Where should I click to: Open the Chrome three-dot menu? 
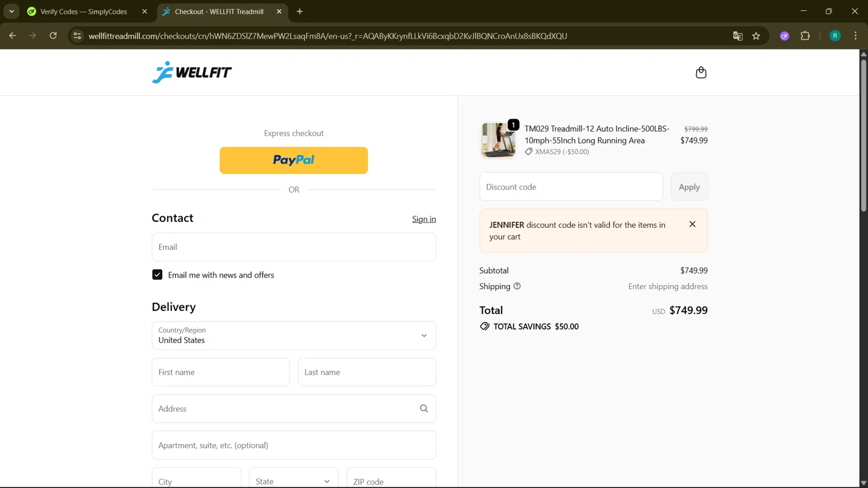tap(855, 36)
